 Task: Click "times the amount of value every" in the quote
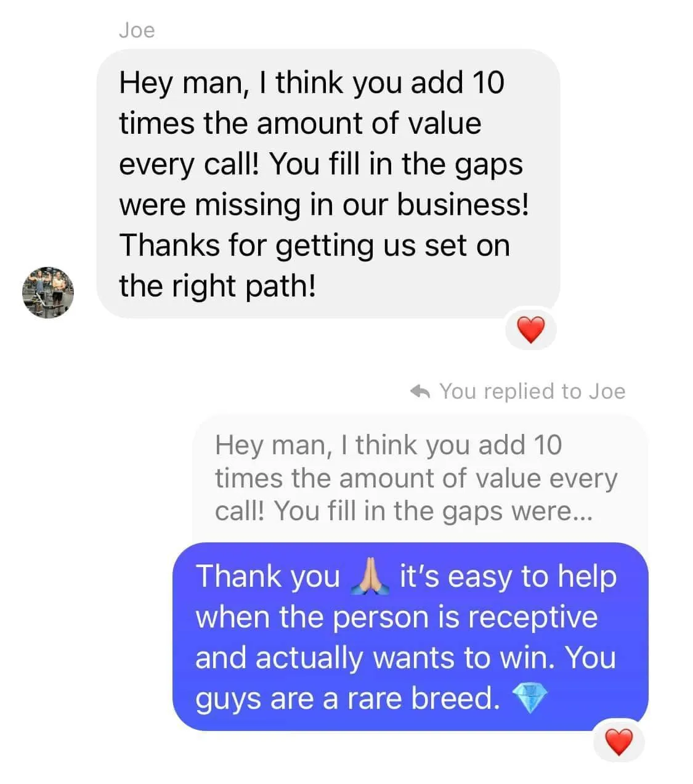pos(416,478)
